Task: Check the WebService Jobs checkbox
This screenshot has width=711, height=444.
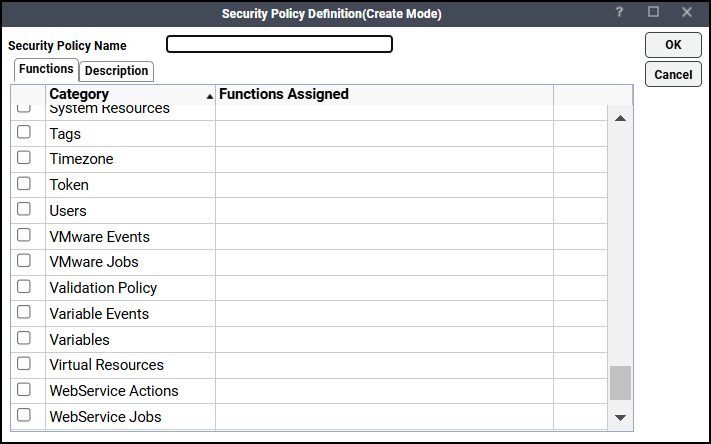Action: [x=24, y=415]
